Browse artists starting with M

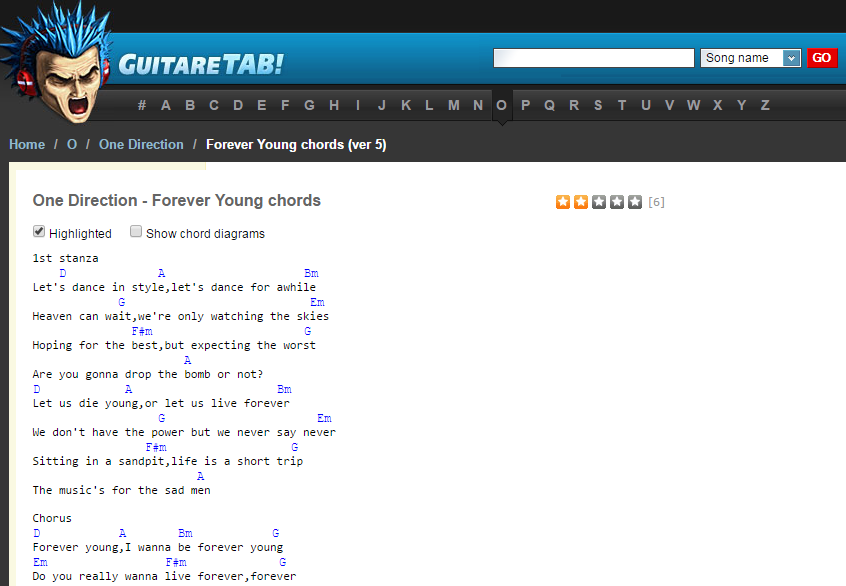(x=454, y=105)
